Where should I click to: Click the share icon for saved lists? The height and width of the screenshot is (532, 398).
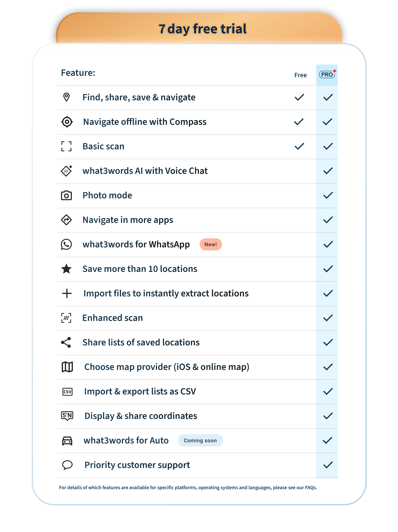click(66, 342)
